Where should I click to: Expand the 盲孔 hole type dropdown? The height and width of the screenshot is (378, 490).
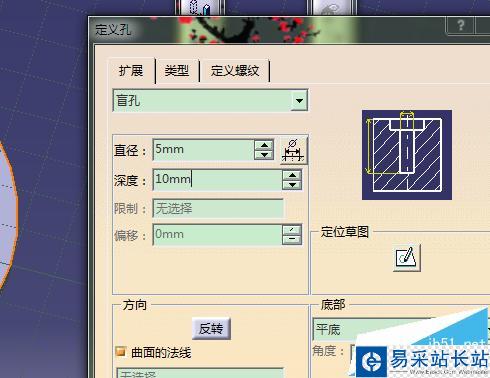coord(299,100)
